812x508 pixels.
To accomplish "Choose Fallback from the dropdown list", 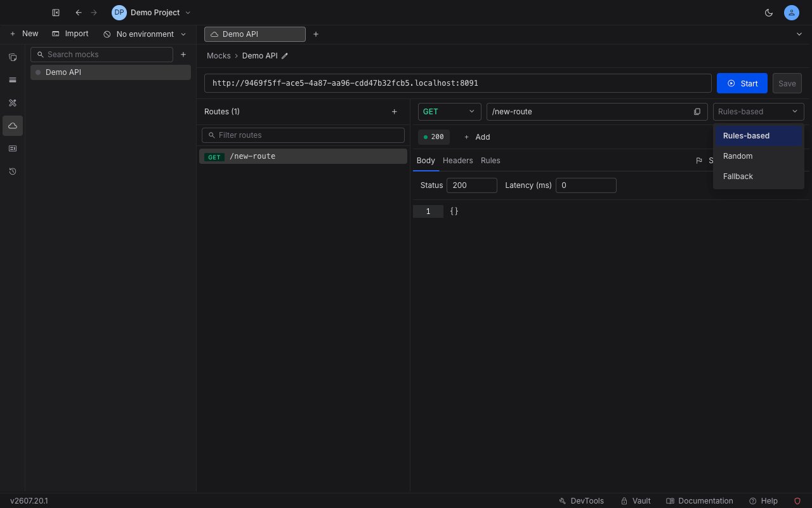I will [759, 177].
